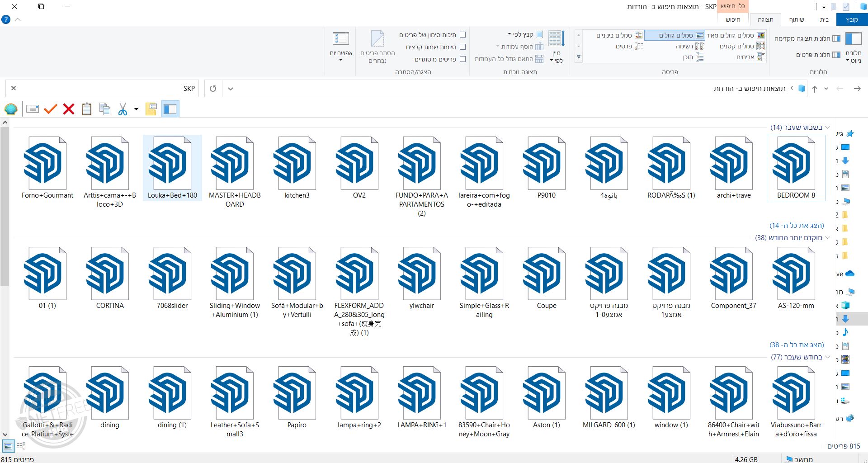This screenshot has height=463, width=868.
Task: Collapse the מוקדם יותר החודש (38) group
Action: point(827,238)
